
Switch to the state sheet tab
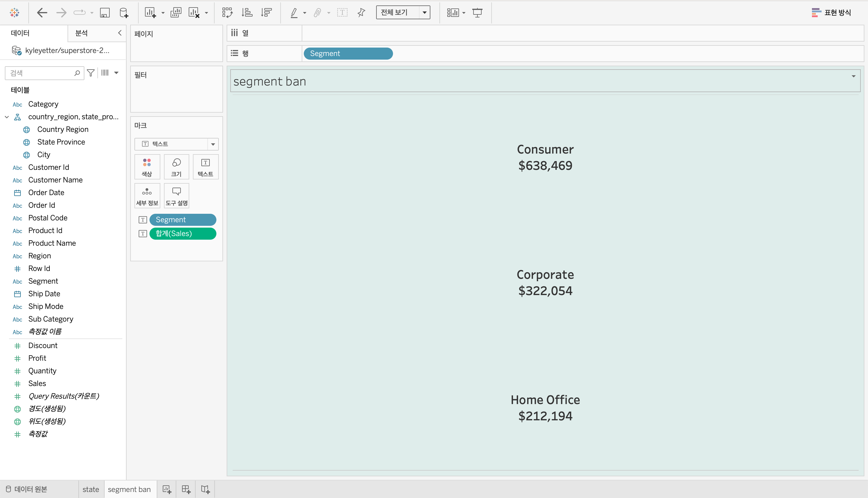(x=91, y=490)
